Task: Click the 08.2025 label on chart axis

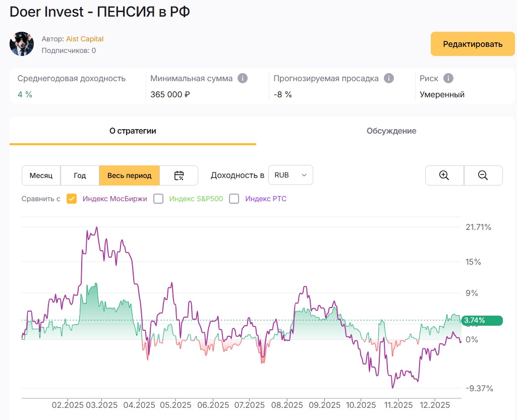Action: 286,405
